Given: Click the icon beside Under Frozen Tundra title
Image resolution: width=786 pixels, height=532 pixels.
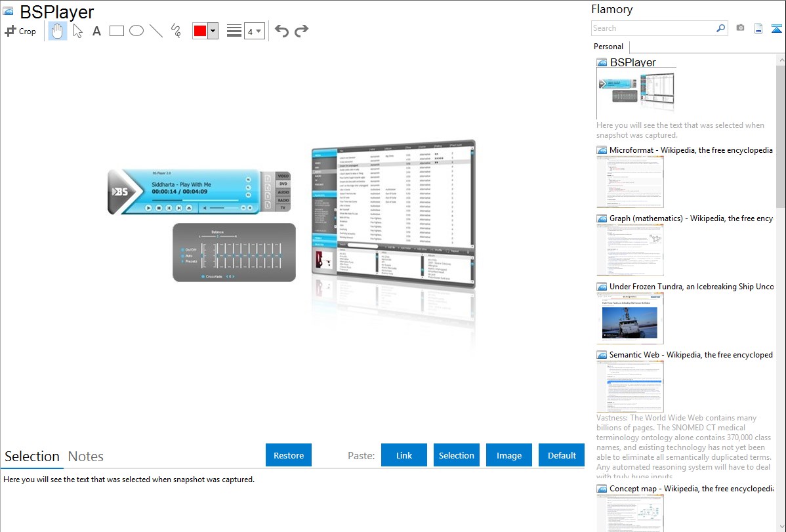Looking at the screenshot, I should [x=602, y=287].
